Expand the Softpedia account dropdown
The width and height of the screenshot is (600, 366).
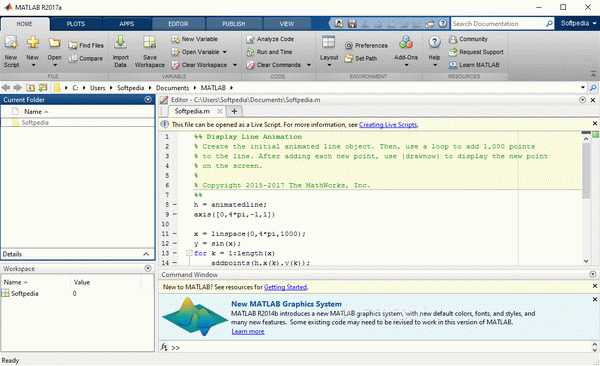coord(594,24)
